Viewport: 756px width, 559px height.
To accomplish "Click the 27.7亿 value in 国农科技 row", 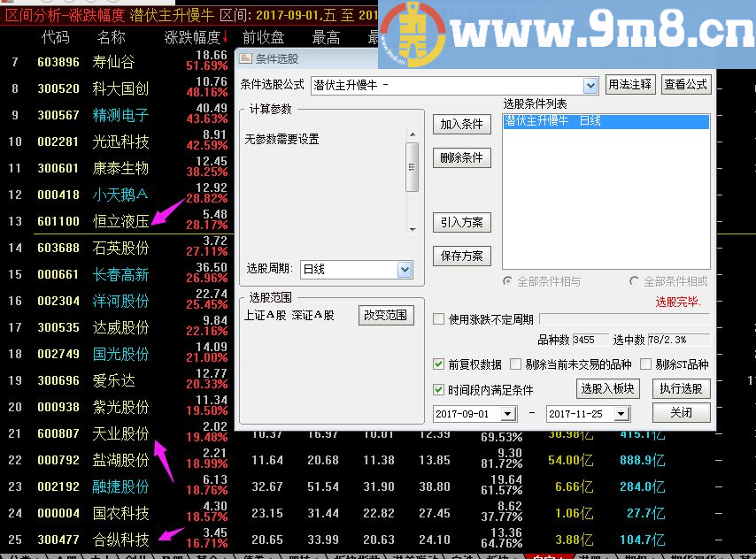I will (x=645, y=513).
